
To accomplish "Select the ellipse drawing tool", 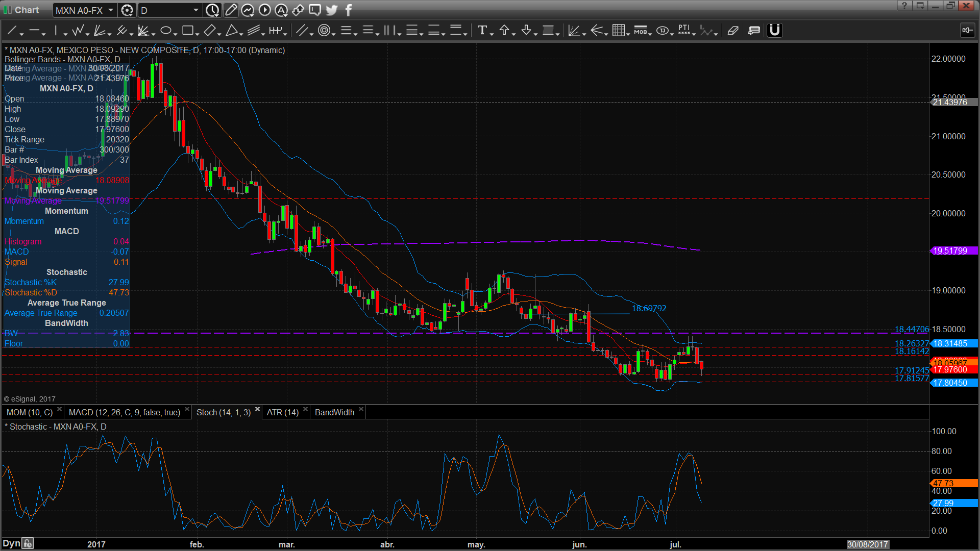I will point(165,31).
